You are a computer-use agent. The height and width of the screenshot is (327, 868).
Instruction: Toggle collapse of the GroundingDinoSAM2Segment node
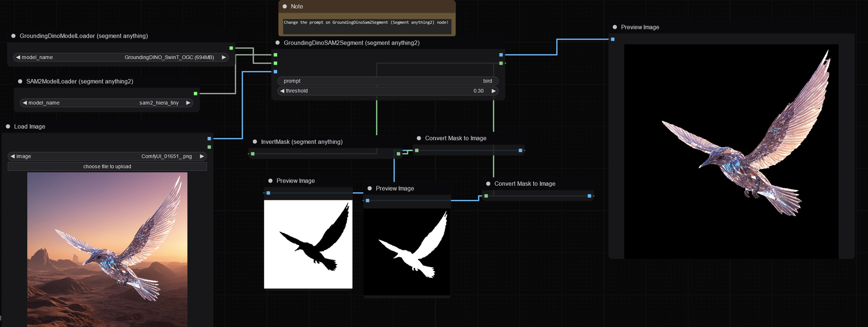pyautogui.click(x=278, y=43)
